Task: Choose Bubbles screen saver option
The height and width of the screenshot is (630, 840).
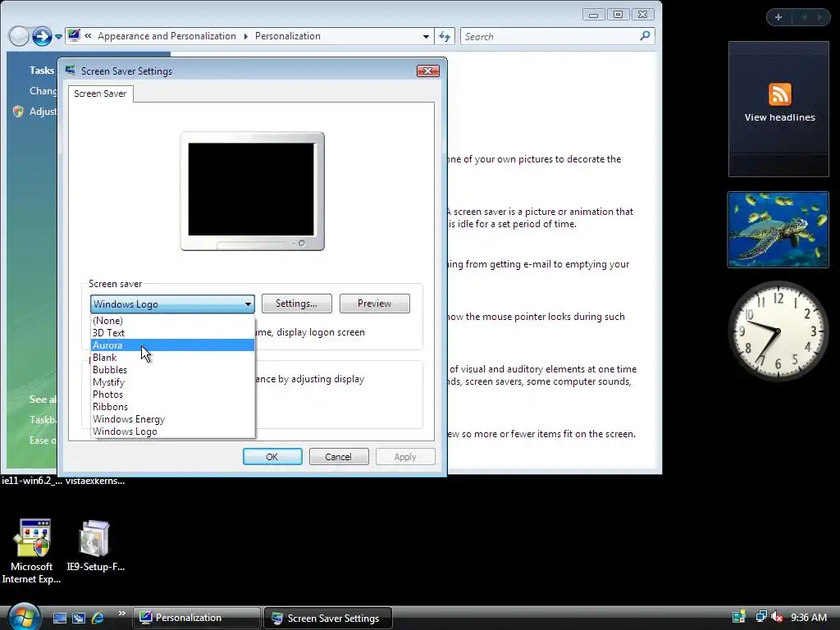Action: point(172,370)
